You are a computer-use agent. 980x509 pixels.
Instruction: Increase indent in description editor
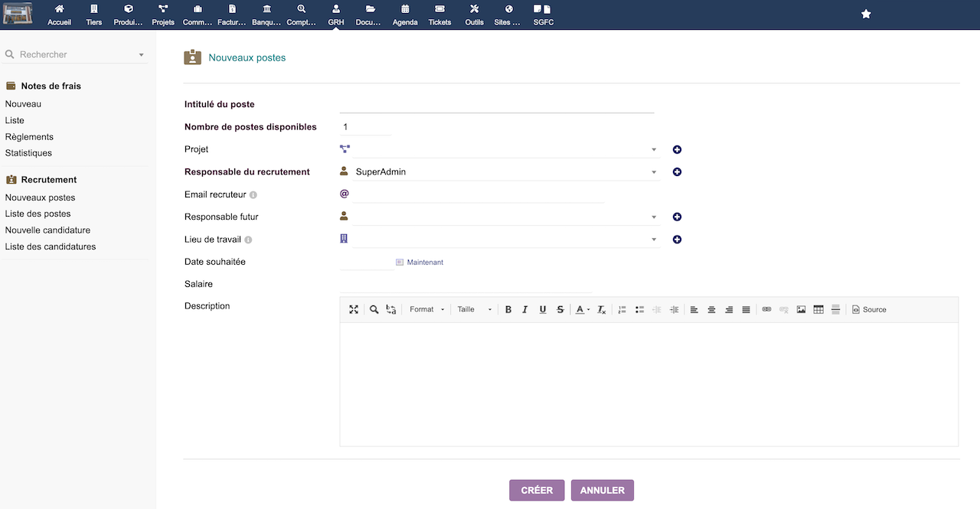tap(674, 309)
